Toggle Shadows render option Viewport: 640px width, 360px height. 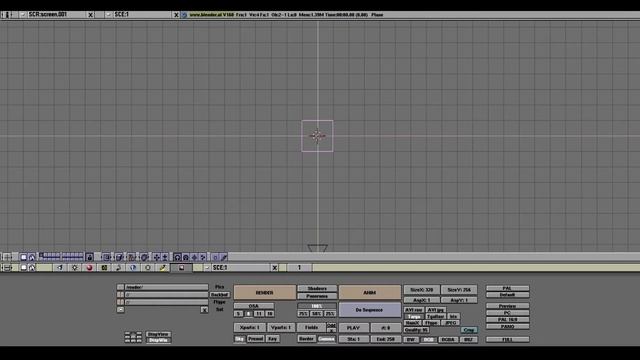point(317,289)
